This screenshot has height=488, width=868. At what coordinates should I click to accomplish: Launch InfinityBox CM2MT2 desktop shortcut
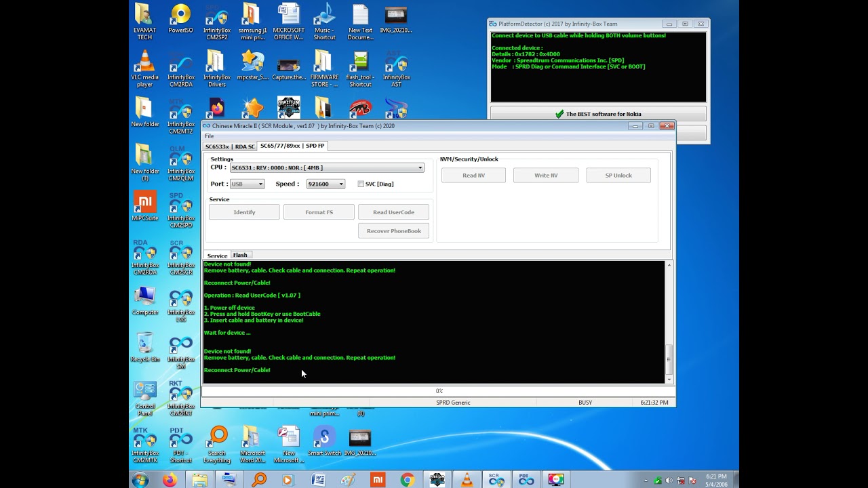click(180, 115)
